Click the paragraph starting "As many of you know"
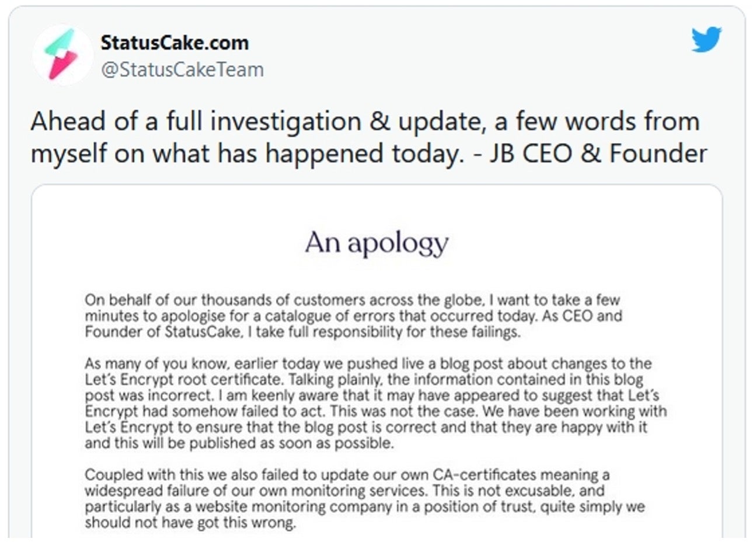The height and width of the screenshot is (542, 756). click(375, 403)
